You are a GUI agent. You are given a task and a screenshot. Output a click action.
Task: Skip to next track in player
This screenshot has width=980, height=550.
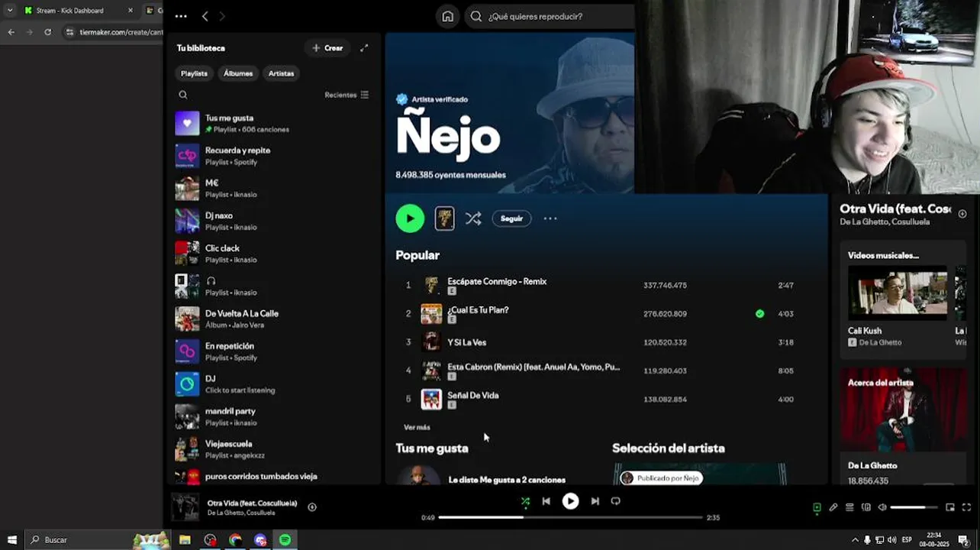tap(595, 501)
